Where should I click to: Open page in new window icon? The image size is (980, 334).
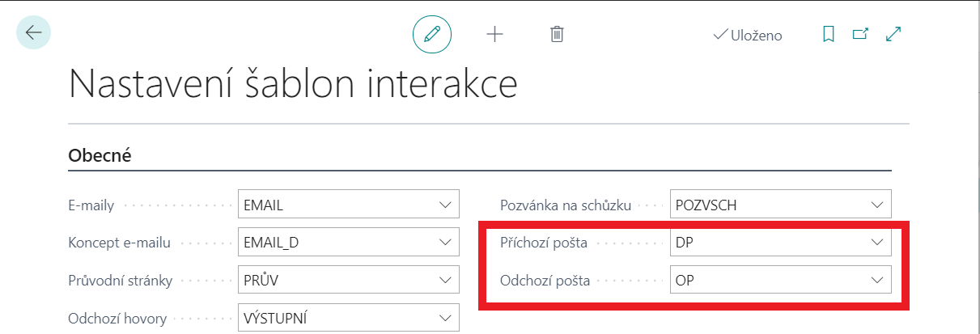point(860,34)
